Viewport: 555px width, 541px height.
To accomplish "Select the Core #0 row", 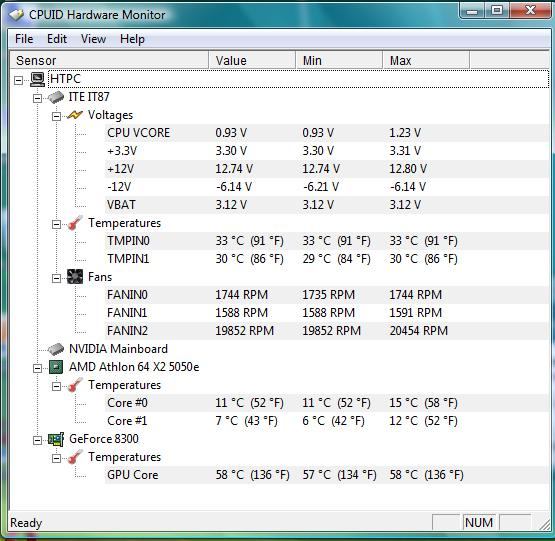I will pyautogui.click(x=327, y=403).
